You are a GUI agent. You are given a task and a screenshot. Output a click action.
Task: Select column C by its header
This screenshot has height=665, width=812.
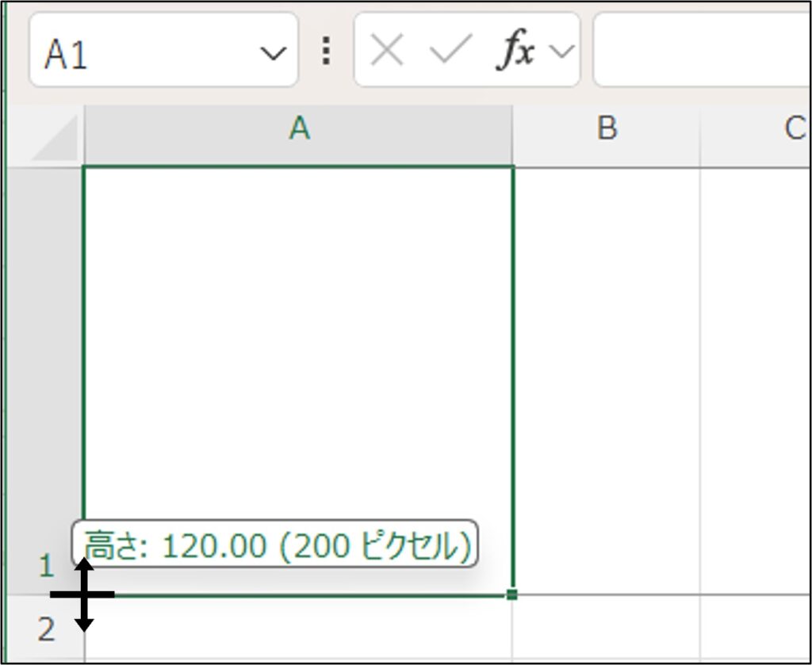[x=793, y=129]
